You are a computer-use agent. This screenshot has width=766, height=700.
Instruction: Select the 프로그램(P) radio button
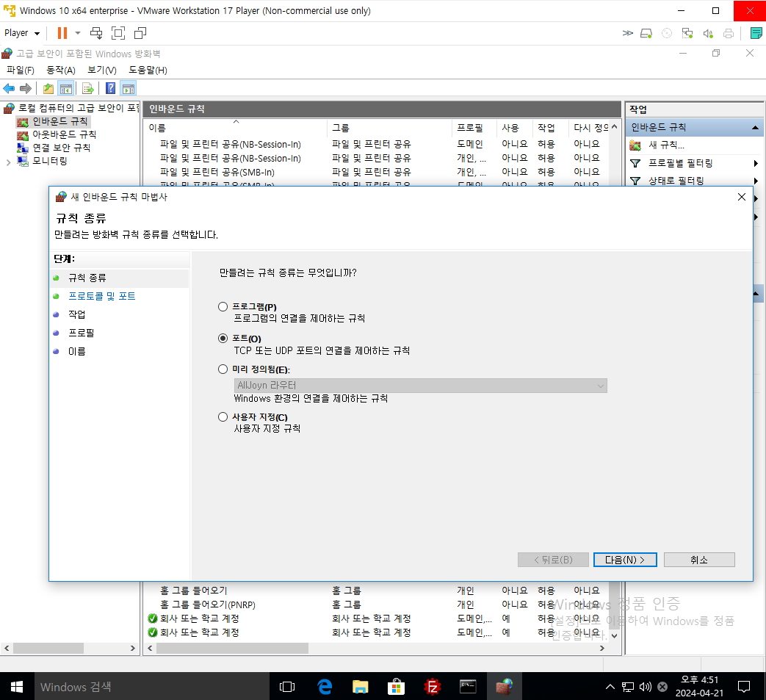coord(223,306)
